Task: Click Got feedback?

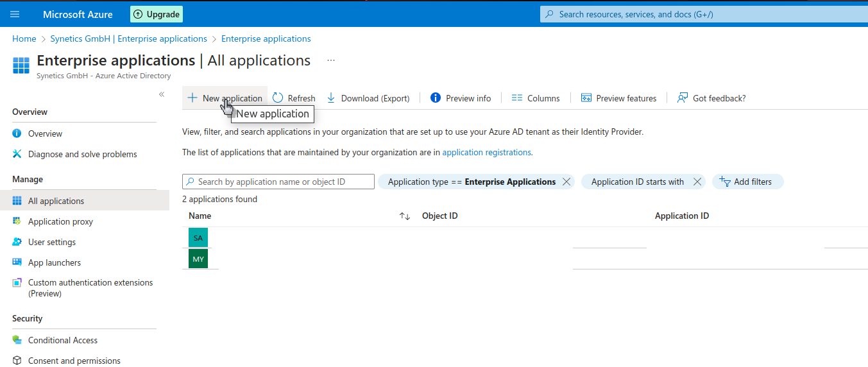Action: coord(711,98)
